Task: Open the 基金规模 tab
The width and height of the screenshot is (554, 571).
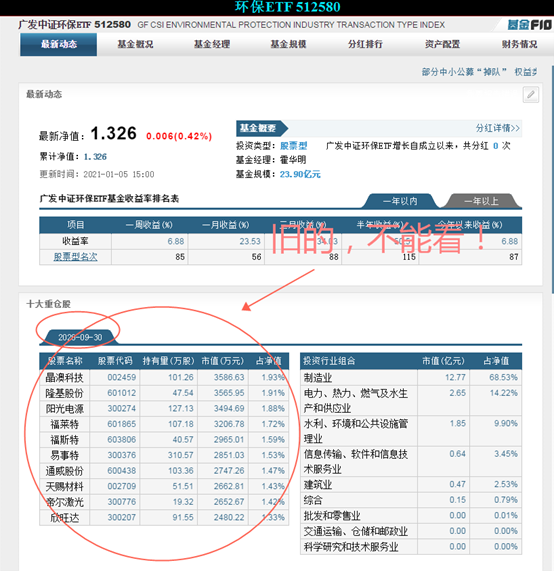Action: click(288, 44)
